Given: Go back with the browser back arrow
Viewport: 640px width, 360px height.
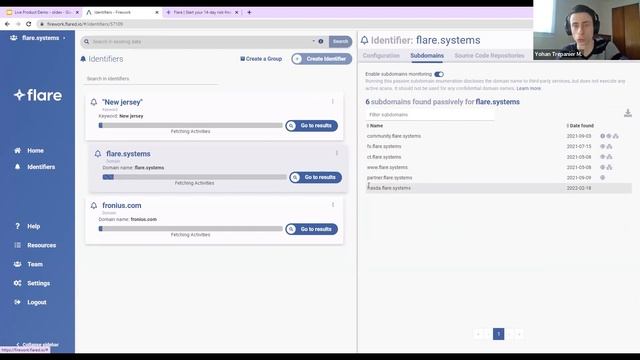Looking at the screenshot, I should coord(7,24).
